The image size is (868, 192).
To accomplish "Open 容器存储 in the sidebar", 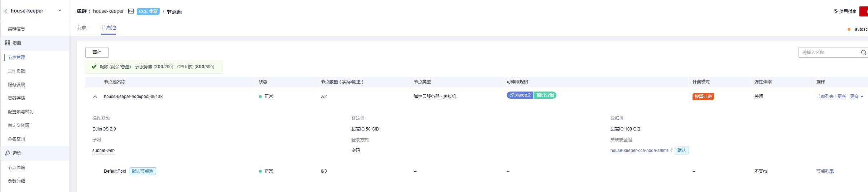I will click(16, 98).
